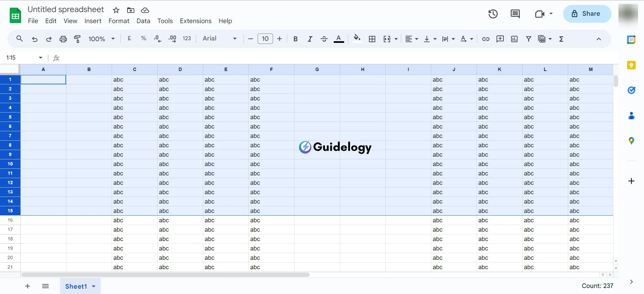Format as currency with pound icon
Viewport: 644px width, 294px height.
pos(129,39)
